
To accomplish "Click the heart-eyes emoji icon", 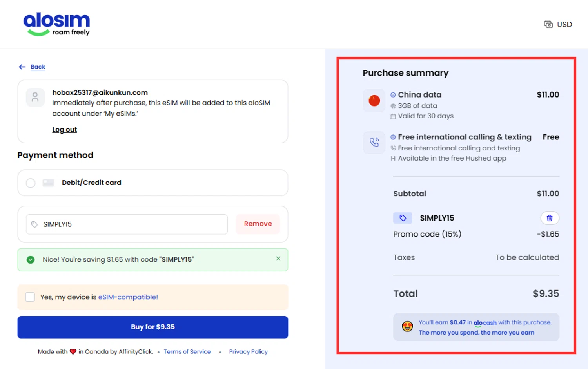I will tap(407, 326).
